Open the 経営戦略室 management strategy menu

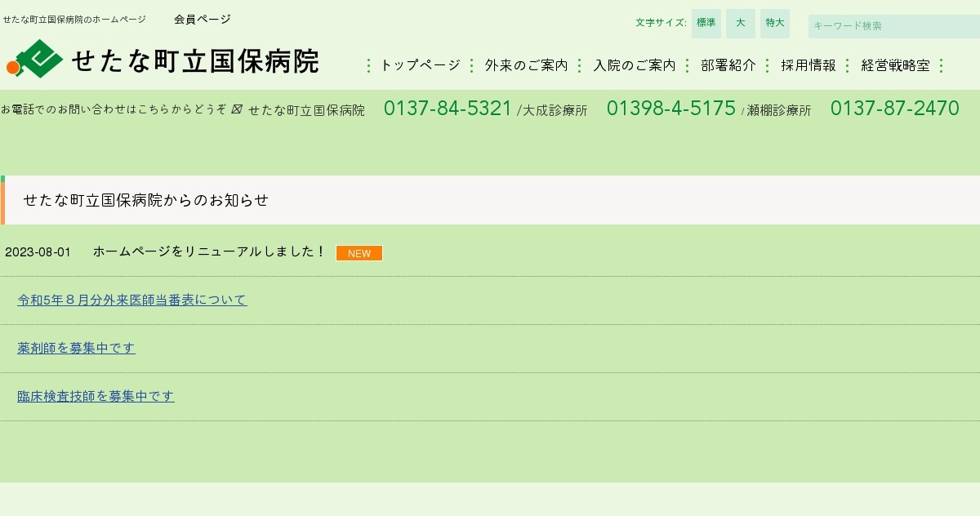(895, 64)
